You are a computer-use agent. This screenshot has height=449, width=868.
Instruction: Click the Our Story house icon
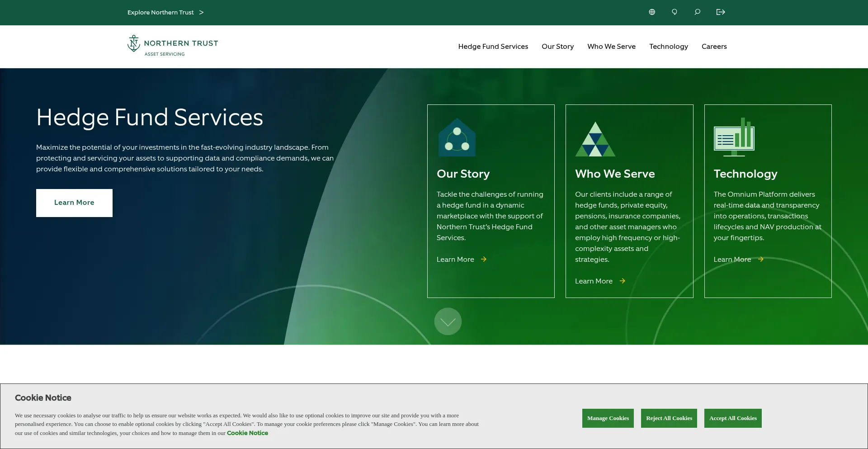(x=457, y=137)
